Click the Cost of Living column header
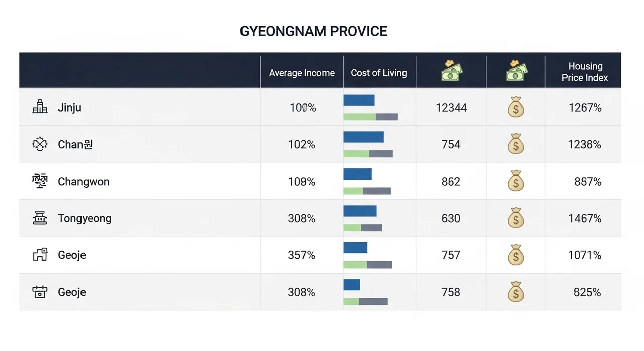644x351 pixels. coord(378,73)
